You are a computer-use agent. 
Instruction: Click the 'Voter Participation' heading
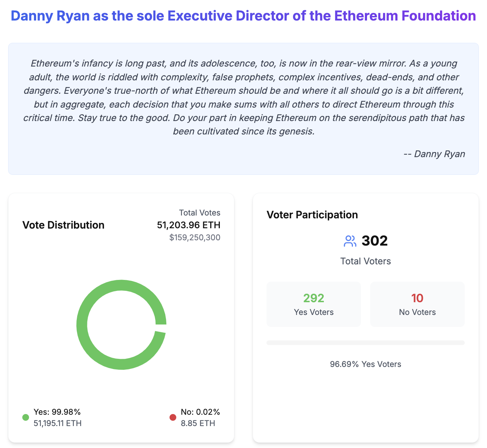point(312,215)
